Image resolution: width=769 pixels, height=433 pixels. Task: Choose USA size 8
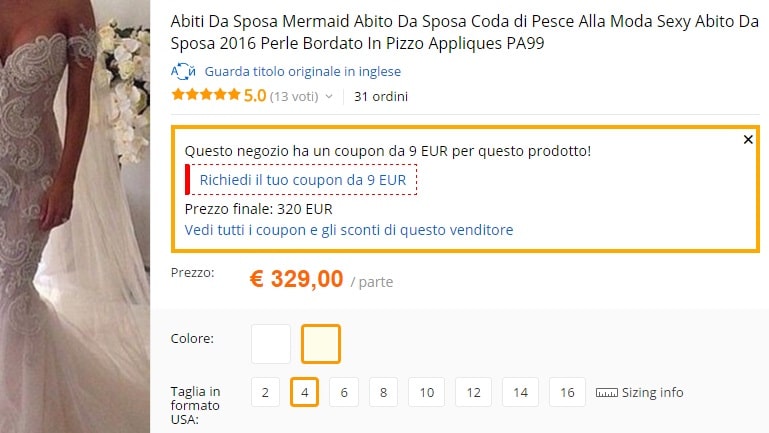pos(384,392)
